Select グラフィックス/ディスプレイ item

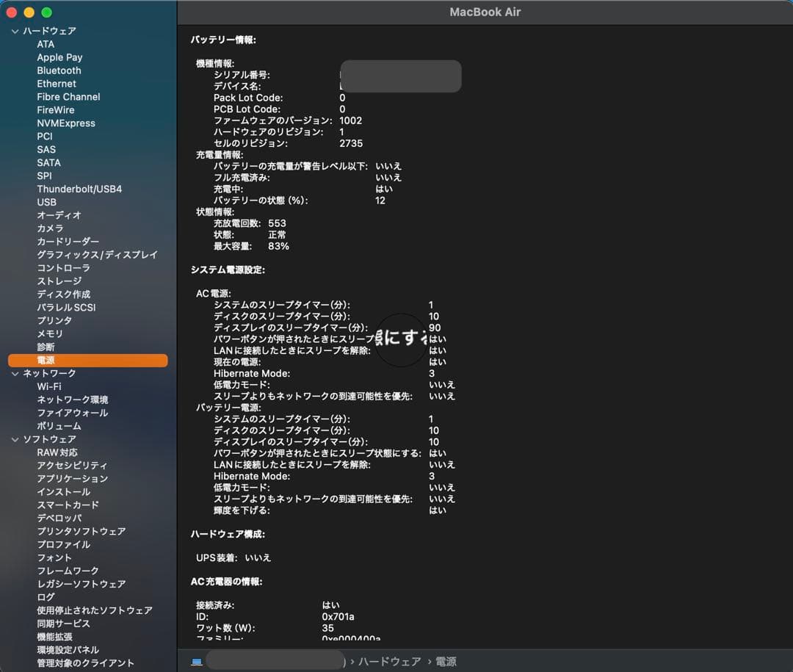[x=97, y=255]
